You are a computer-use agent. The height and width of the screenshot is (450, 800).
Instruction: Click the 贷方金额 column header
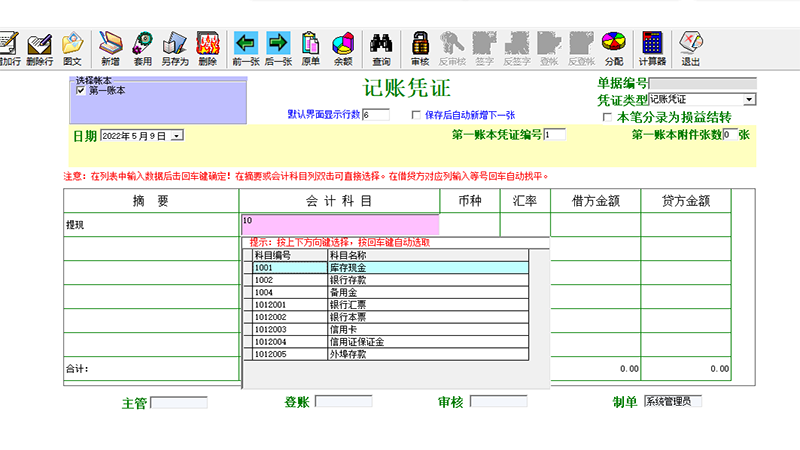pyautogui.click(x=686, y=201)
